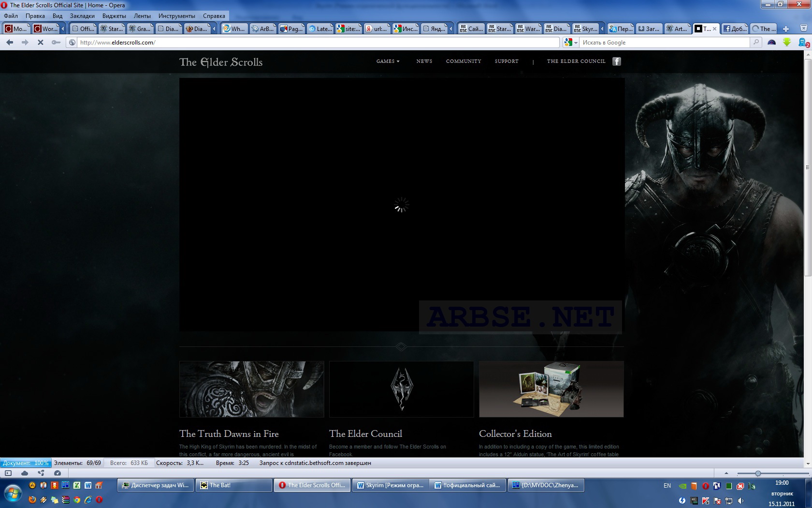Open the Закладки menu
Viewport: 812px width, 508px height.
[x=82, y=16]
